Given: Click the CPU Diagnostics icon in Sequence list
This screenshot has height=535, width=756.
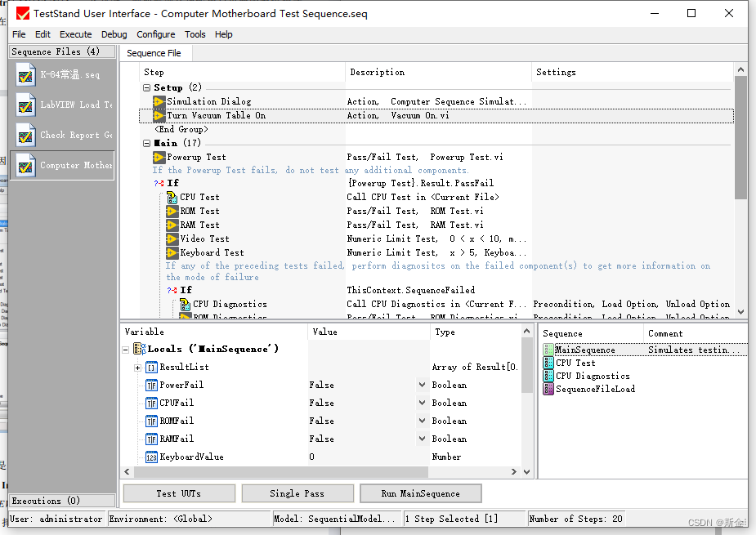Looking at the screenshot, I should (x=548, y=376).
